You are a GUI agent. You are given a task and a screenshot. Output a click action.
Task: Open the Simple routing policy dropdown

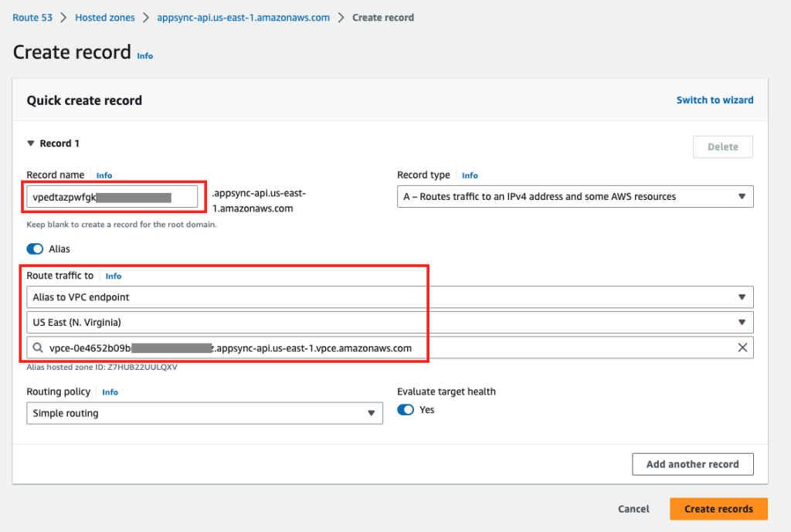(x=372, y=413)
